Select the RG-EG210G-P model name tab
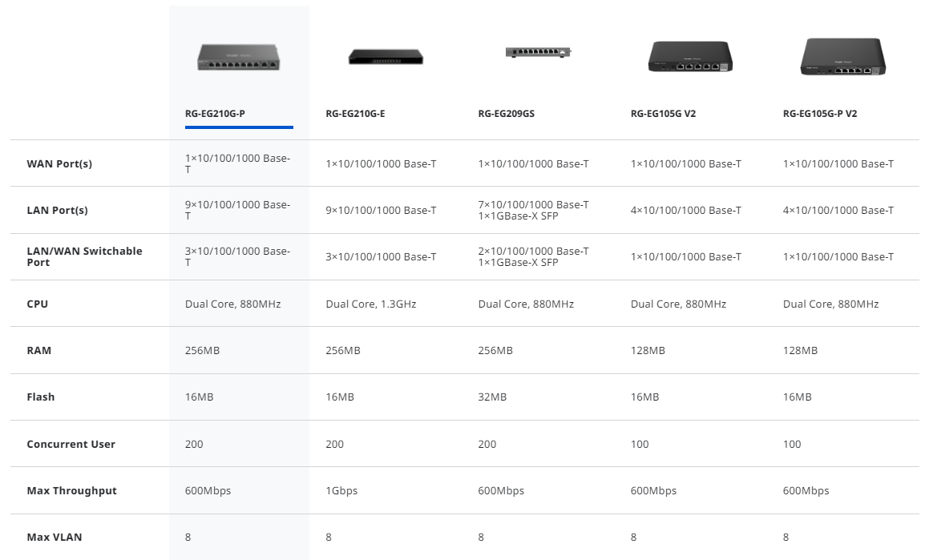Screen dimensions: 925x560 click(x=215, y=114)
